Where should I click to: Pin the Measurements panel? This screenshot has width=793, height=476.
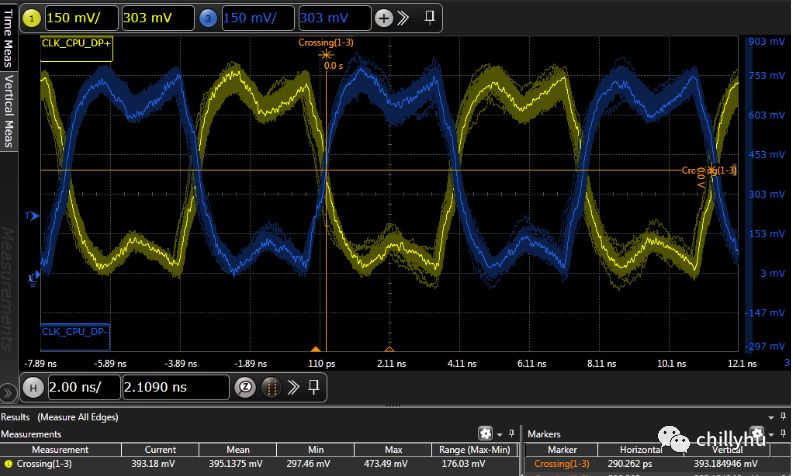(514, 434)
